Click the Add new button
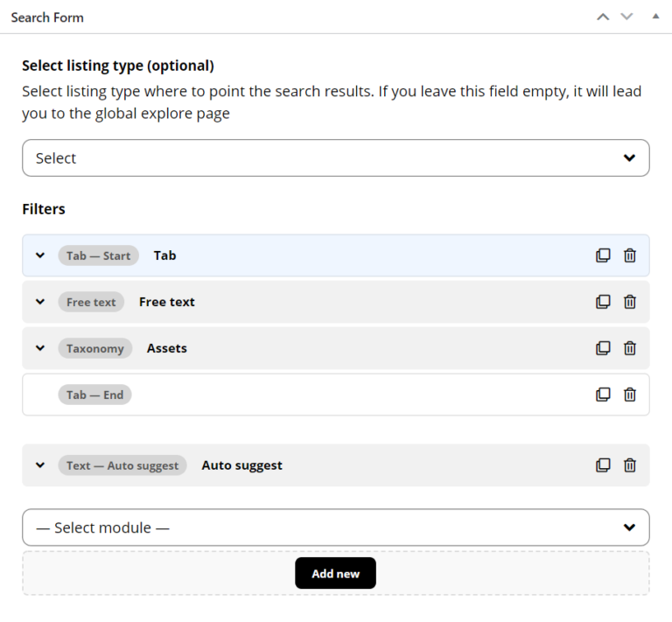The image size is (672, 622). click(x=335, y=574)
